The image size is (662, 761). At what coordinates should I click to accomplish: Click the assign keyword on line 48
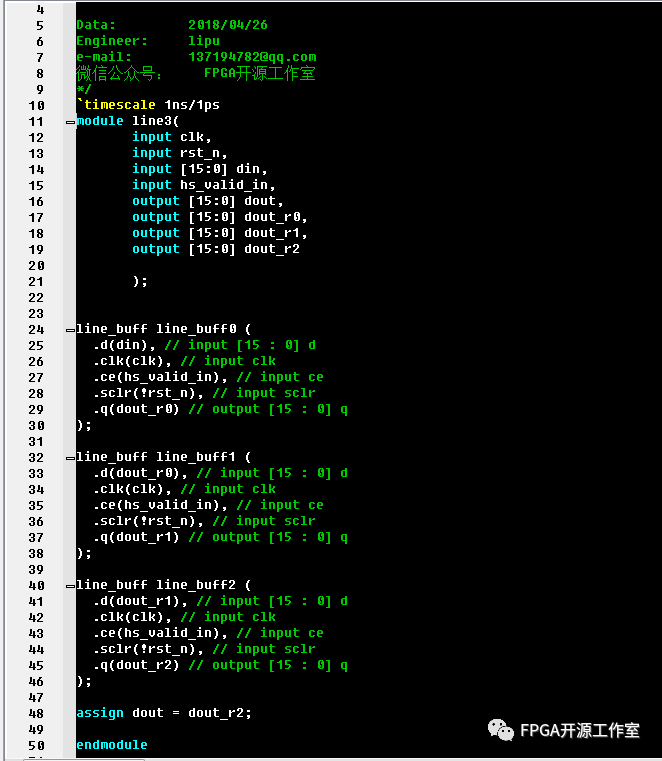click(100, 713)
